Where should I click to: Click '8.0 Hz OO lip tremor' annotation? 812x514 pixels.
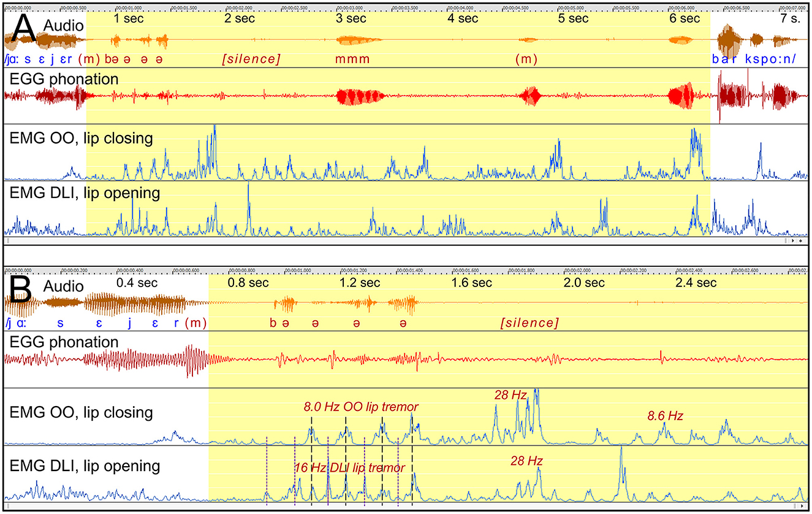click(x=361, y=407)
